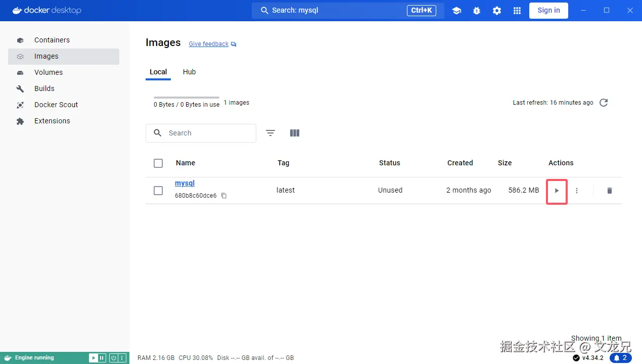
Task: Report a bug via the bug icon
Action: [476, 10]
